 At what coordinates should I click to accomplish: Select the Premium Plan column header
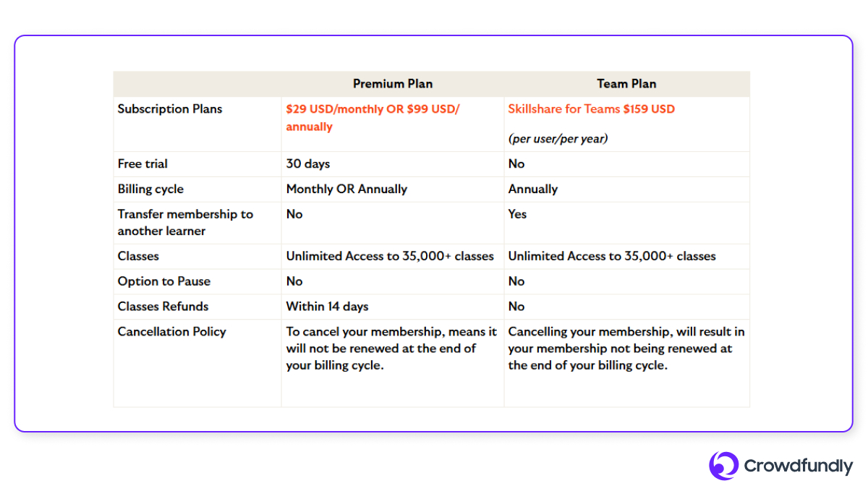tap(393, 84)
